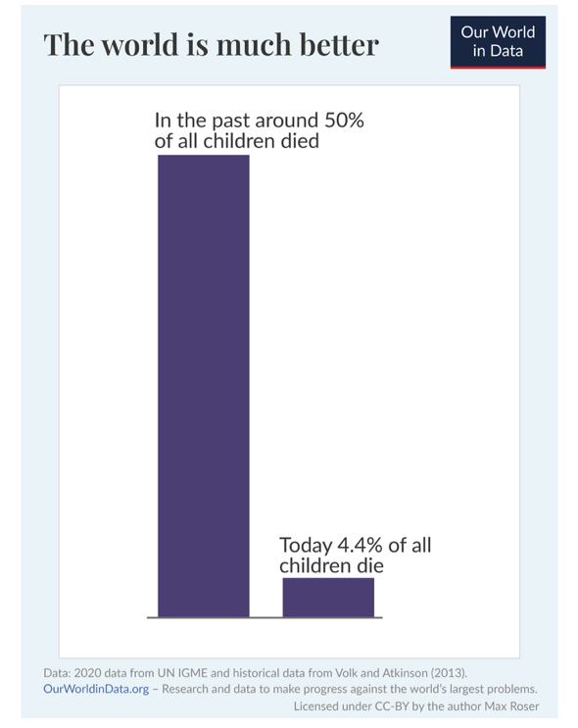This screenshot has width=578, height=728.
Task: Click the tall 50% past mortality bar
Action: point(204,386)
